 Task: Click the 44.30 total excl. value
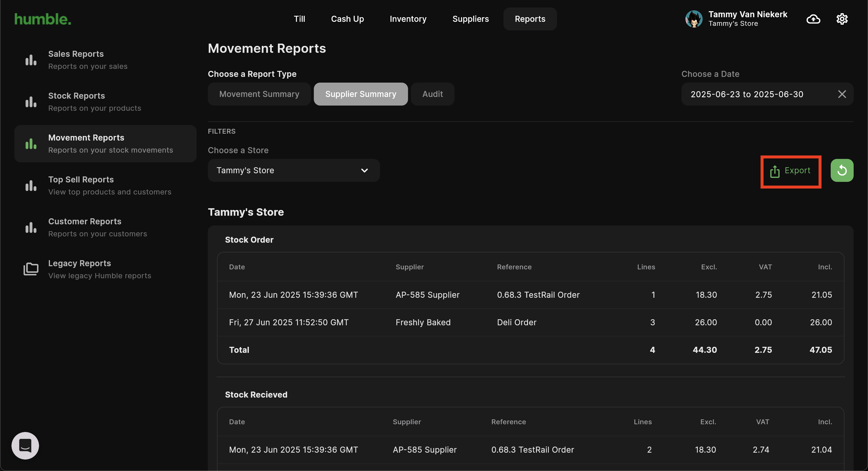point(705,350)
